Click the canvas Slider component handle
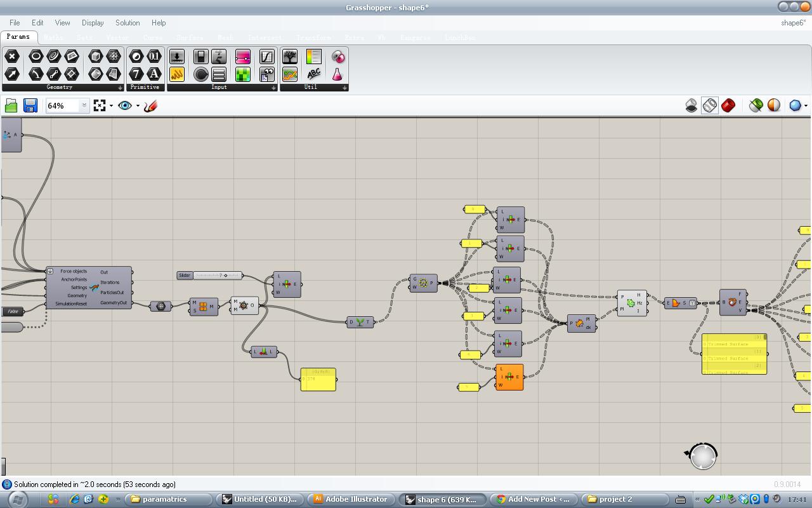Screen dimensions: 812x508 click(x=225, y=276)
